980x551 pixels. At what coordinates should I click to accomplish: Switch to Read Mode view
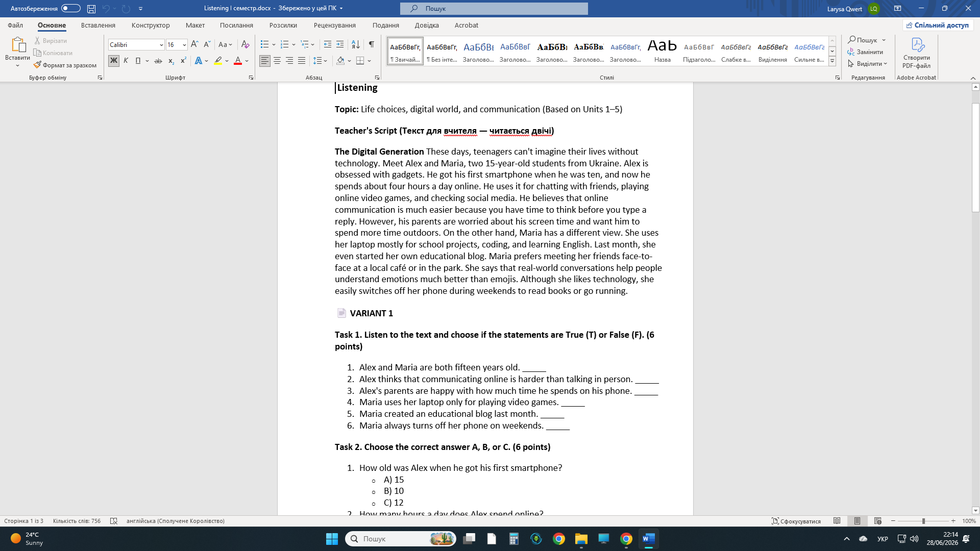tap(837, 521)
